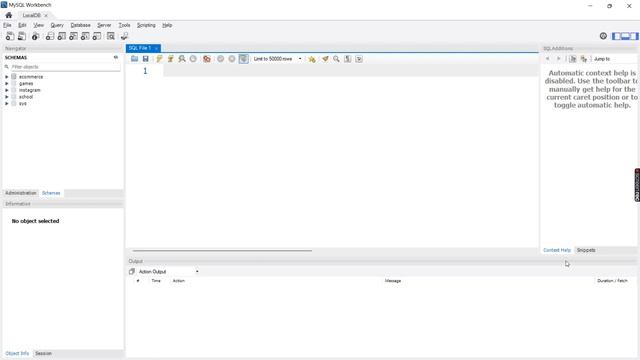Expand the instagram schema

coord(7,90)
